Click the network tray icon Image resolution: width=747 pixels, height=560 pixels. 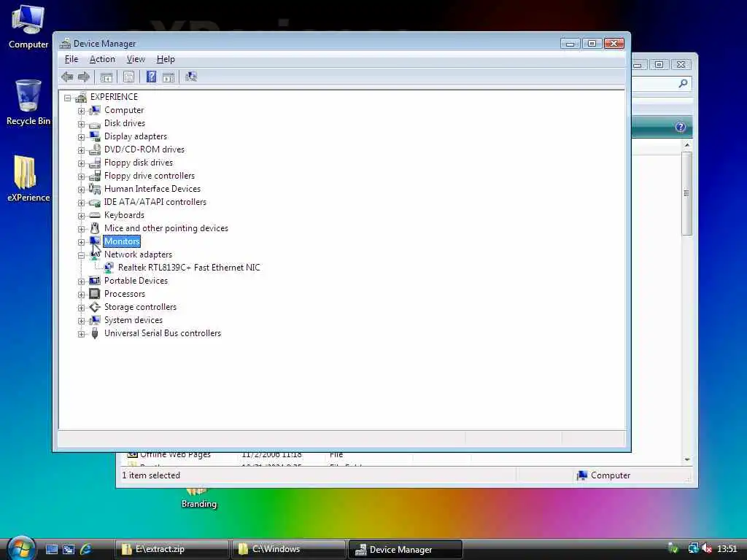(693, 548)
